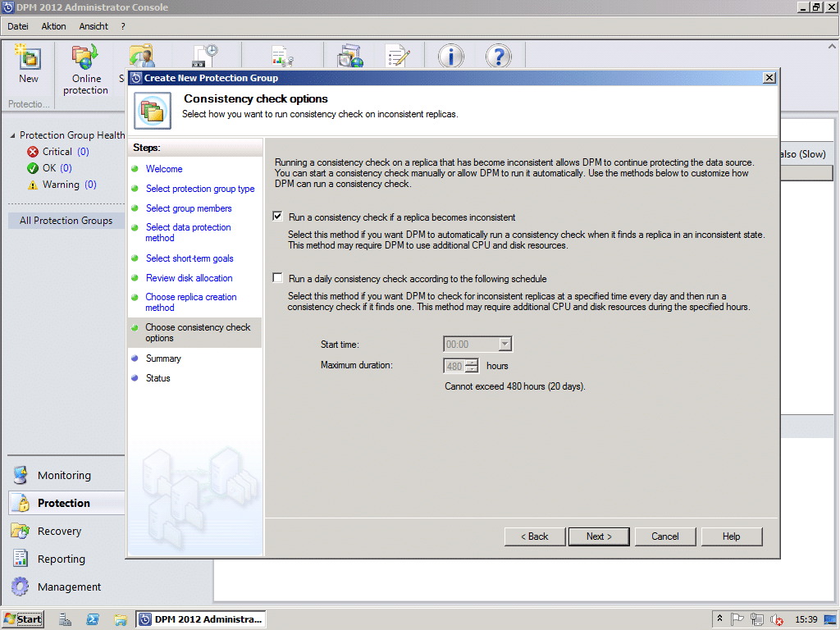Click the Start button

tap(23, 619)
